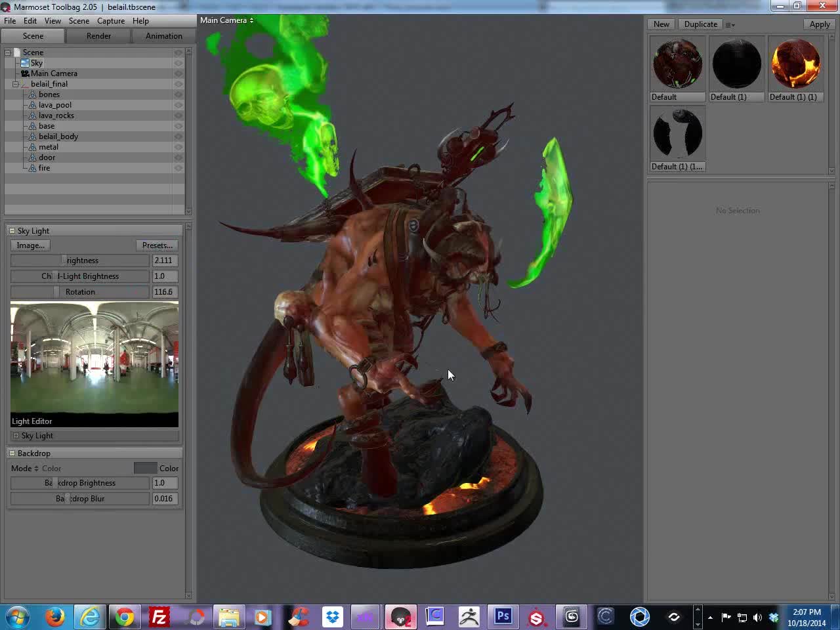
Task: Click the Marmoset Toolbag taskbar icon
Action: coord(401,617)
